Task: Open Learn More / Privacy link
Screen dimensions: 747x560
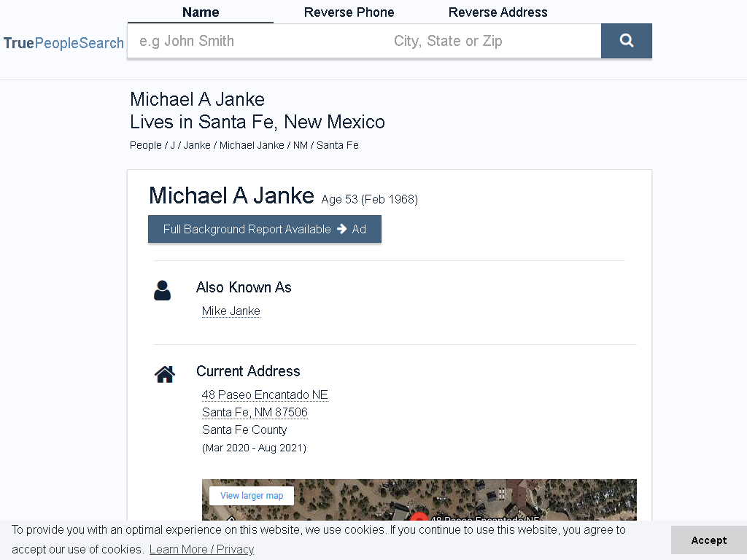Action: coord(201,549)
